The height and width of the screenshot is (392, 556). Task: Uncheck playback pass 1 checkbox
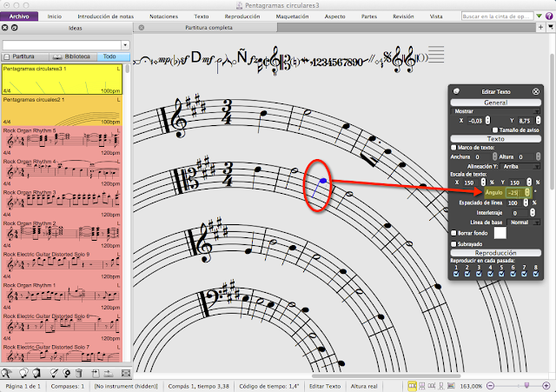pyautogui.click(x=456, y=274)
